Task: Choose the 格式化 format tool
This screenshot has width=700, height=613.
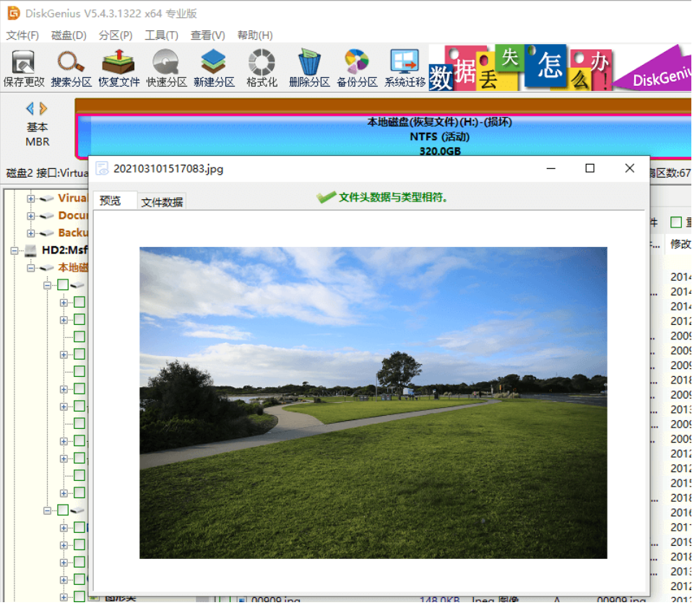Action: pos(262,69)
